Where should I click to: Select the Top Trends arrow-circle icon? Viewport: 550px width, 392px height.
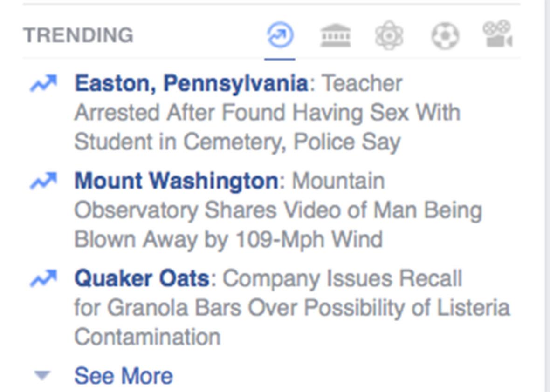point(280,34)
